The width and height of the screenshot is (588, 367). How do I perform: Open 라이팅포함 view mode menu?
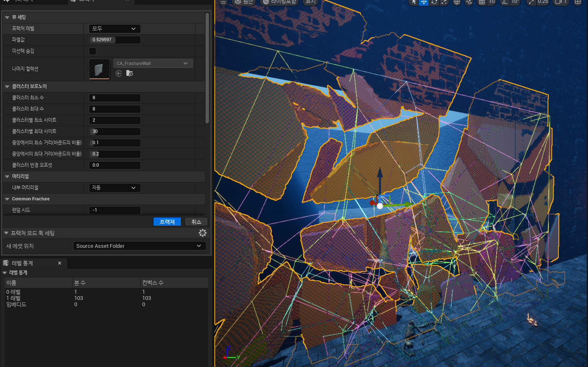pos(279,2)
